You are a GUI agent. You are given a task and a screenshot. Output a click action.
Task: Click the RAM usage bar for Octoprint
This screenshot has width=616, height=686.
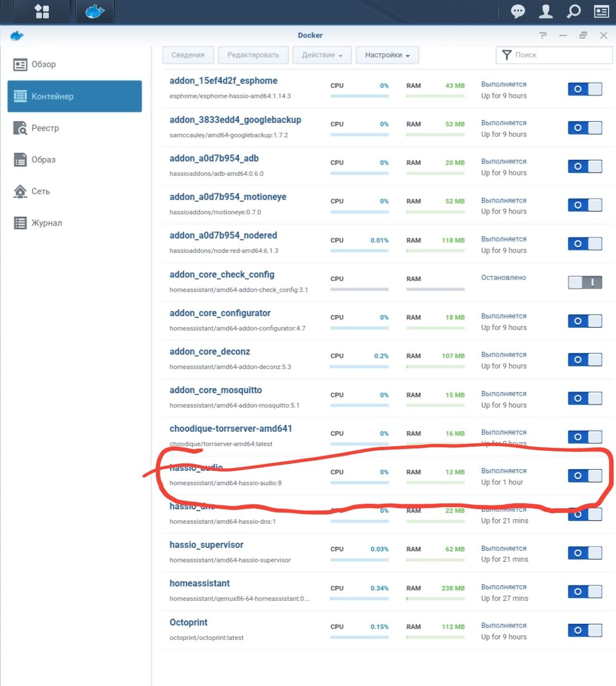[436, 638]
